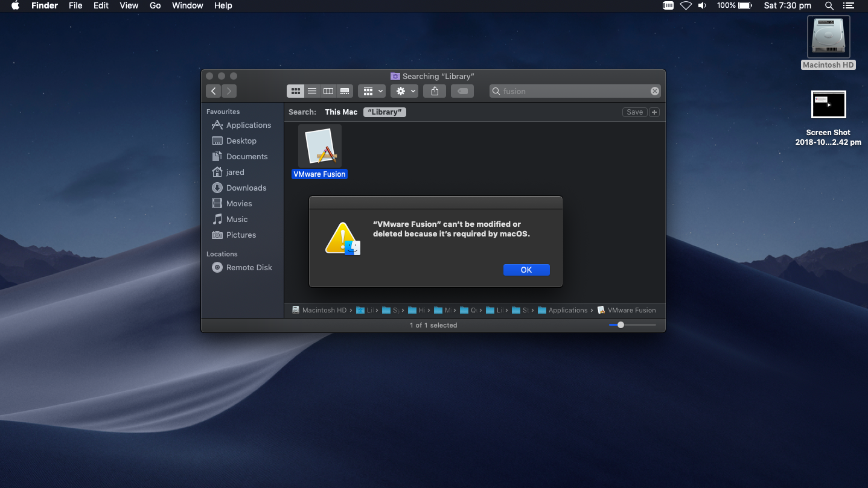Click Applications folder in the path bar
868x488 pixels.
click(x=563, y=310)
